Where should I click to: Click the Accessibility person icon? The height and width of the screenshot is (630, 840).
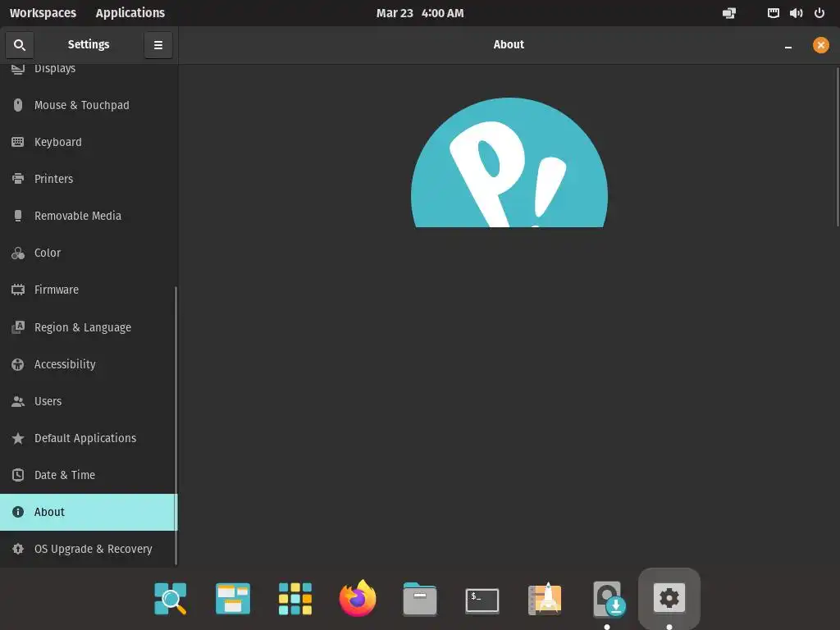(18, 364)
